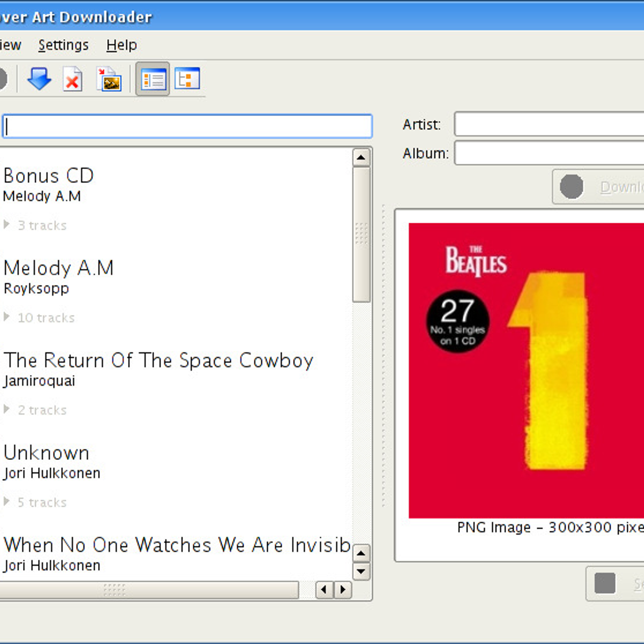Expand the Unknown album 5 tracks list
This screenshot has height=644, width=644.
pos(7,502)
